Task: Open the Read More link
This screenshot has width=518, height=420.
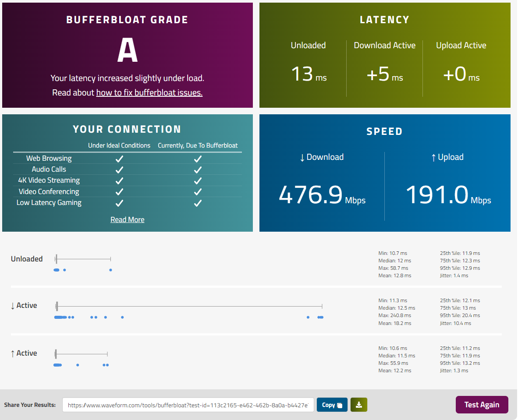Action: coord(127,219)
